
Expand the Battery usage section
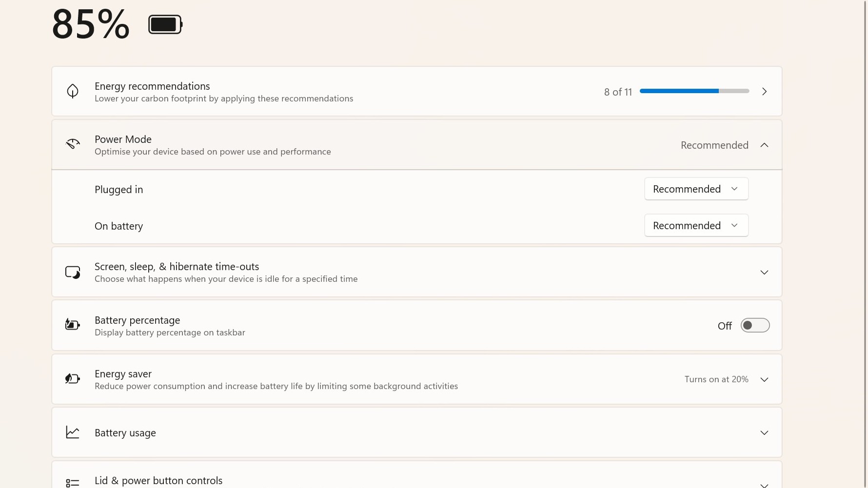pos(765,432)
